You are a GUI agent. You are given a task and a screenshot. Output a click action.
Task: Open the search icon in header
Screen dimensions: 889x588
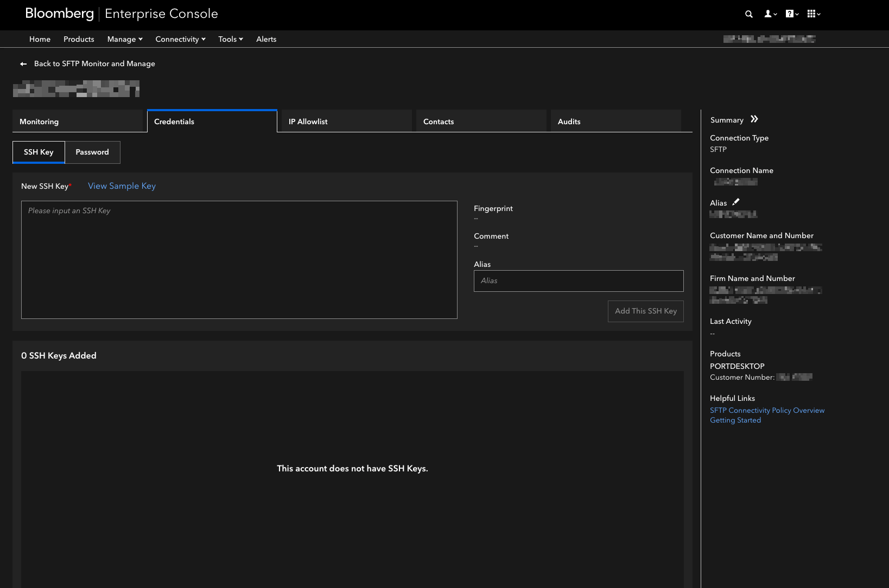(x=749, y=14)
